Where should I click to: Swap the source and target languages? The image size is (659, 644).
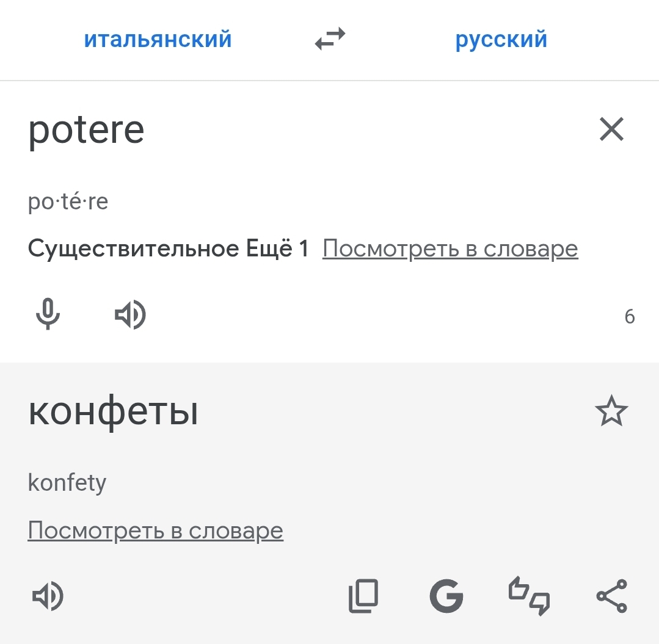tap(330, 40)
